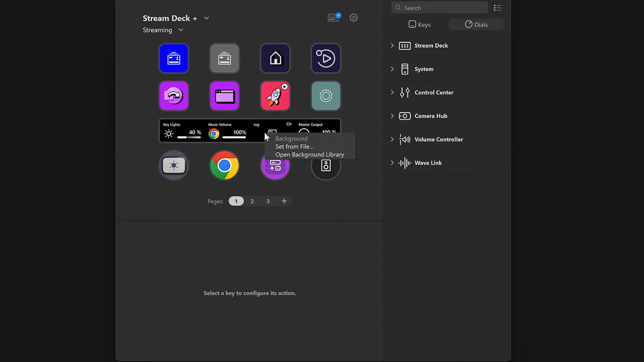
Task: Click the Music Volume 100% level bar
Action: coord(235,137)
